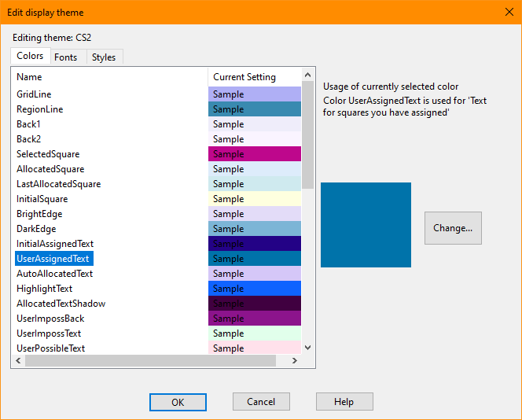This screenshot has width=522, height=420.
Task: Select the InitialSquare row name
Action: 42,199
